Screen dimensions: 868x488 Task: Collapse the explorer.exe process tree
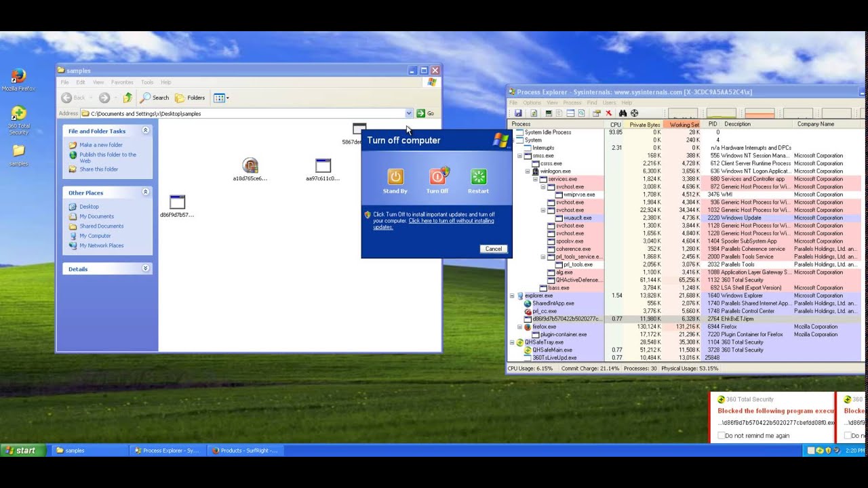pos(513,296)
